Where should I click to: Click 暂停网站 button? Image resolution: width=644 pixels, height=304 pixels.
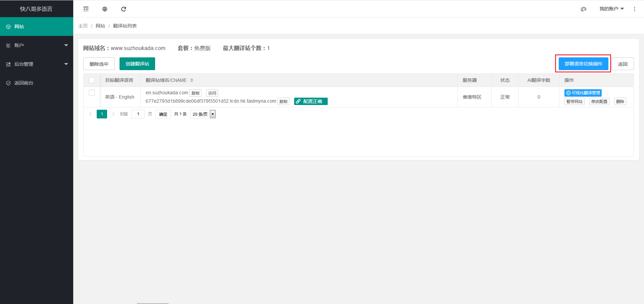pos(574,101)
